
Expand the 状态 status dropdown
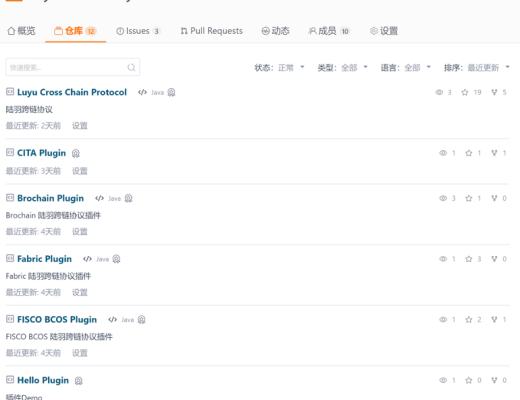point(279,68)
